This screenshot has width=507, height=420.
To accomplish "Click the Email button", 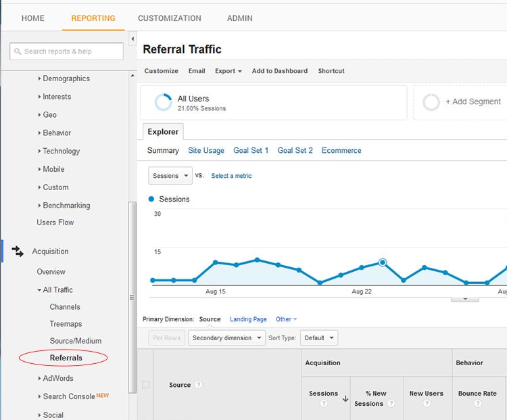I will [x=197, y=71].
